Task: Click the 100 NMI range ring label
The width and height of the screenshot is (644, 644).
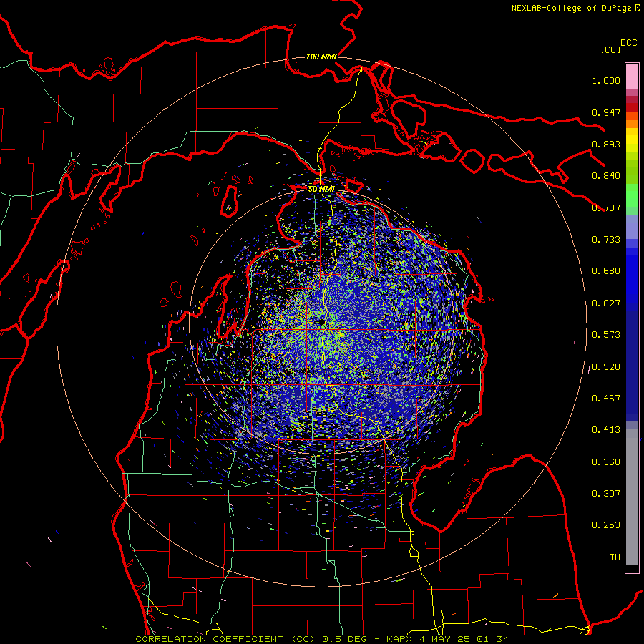Action: [321, 57]
